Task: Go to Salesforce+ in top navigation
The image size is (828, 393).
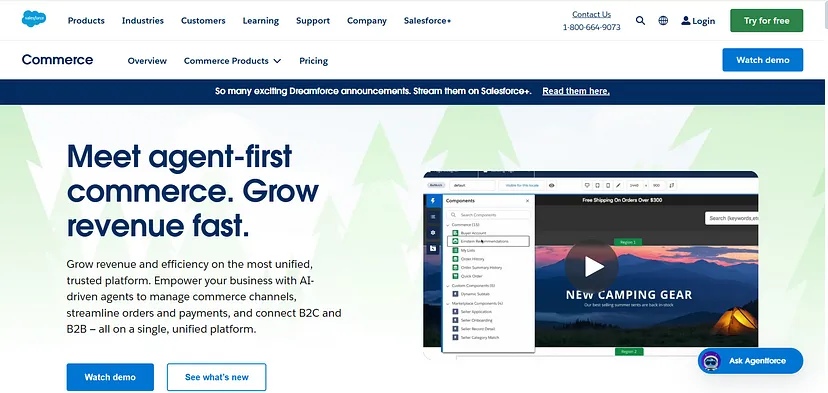Action: click(427, 21)
